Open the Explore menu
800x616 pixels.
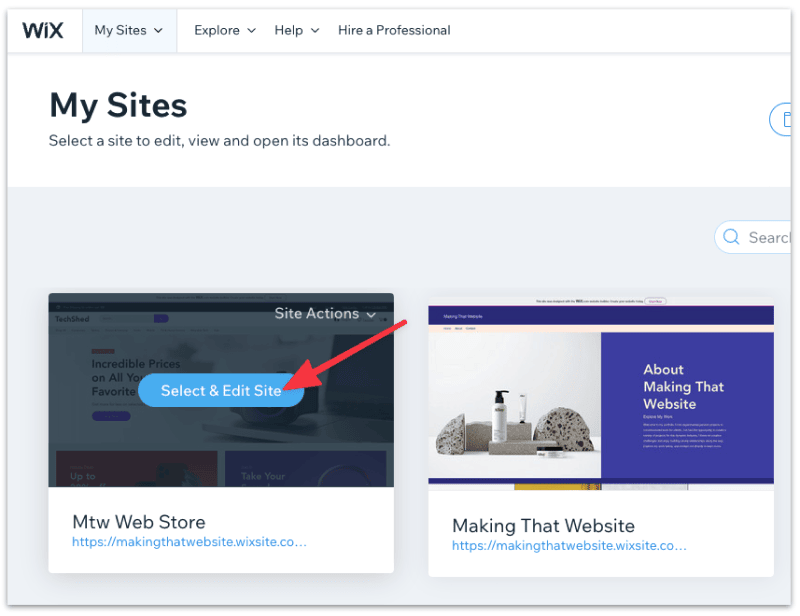tap(216, 30)
